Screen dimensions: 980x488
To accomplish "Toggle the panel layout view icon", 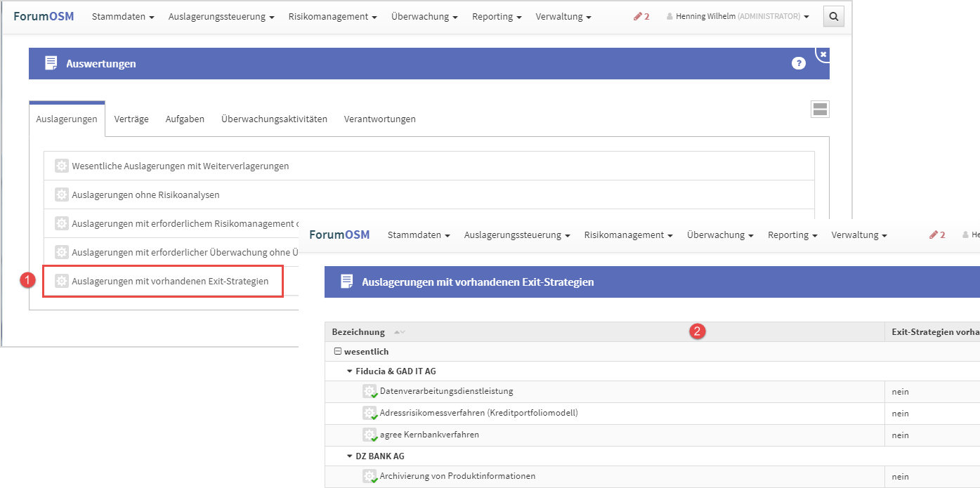I will click(820, 109).
